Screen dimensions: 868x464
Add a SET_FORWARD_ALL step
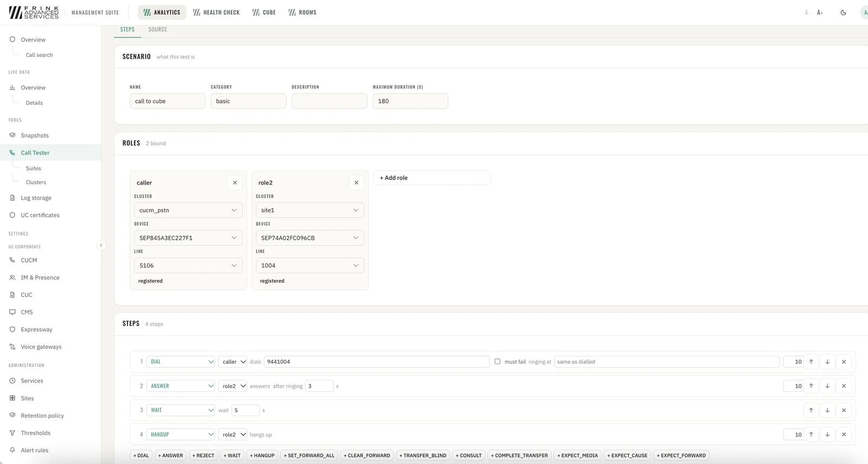click(309, 456)
